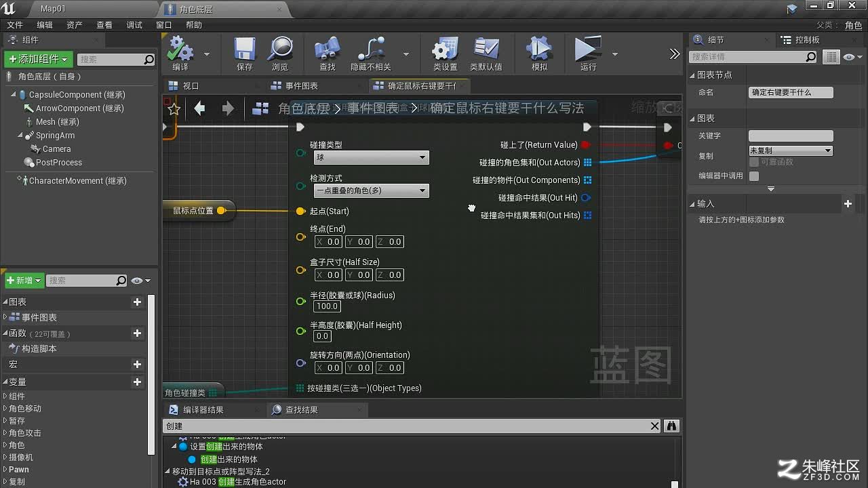
Task: Select the SpringArm component
Action: pyautogui.click(x=55, y=136)
